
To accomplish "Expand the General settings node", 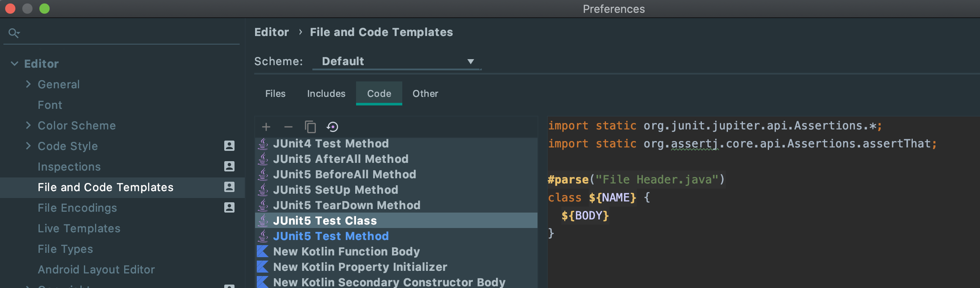I will pyautogui.click(x=28, y=84).
